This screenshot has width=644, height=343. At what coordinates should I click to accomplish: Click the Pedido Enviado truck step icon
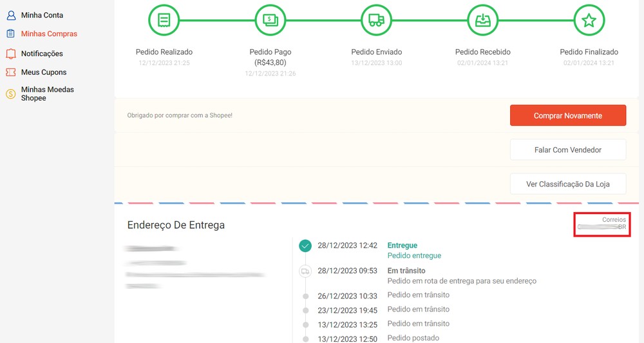(377, 20)
